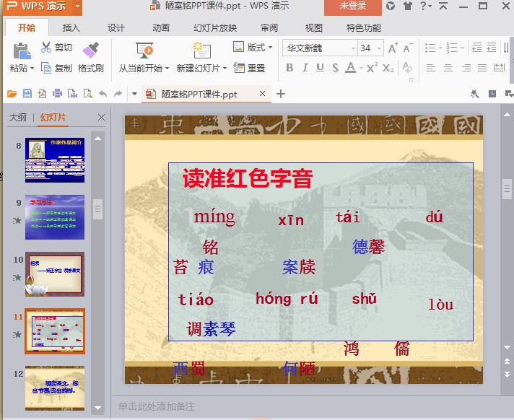Increase font size with A+ icon
The image size is (514, 420).
[x=393, y=48]
